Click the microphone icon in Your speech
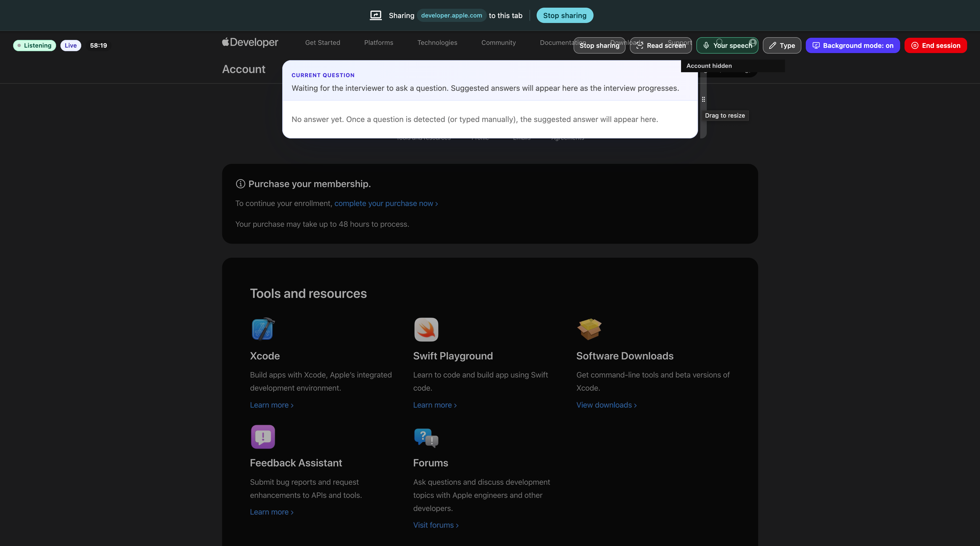Image resolution: width=980 pixels, height=546 pixels. [x=706, y=45]
